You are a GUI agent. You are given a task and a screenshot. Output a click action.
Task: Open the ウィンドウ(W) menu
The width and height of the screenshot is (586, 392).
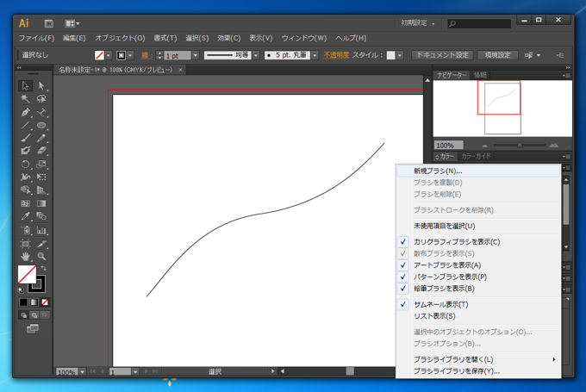(304, 38)
